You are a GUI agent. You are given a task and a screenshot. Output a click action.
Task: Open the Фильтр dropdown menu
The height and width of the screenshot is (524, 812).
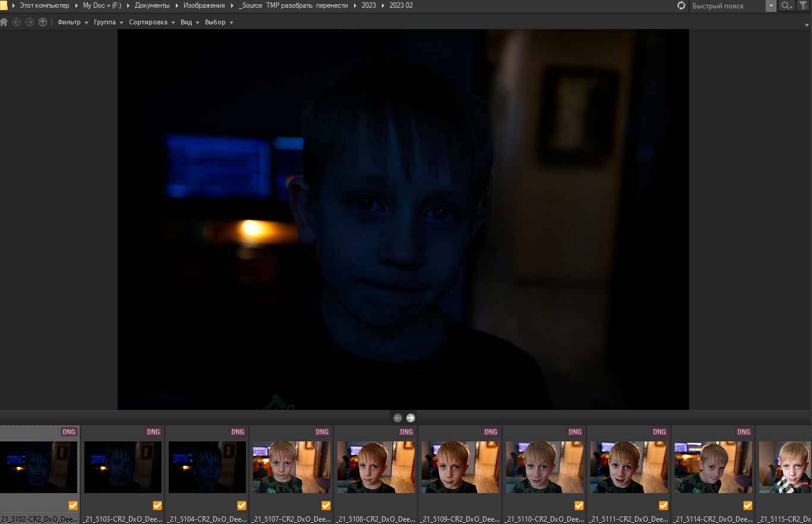coord(72,22)
